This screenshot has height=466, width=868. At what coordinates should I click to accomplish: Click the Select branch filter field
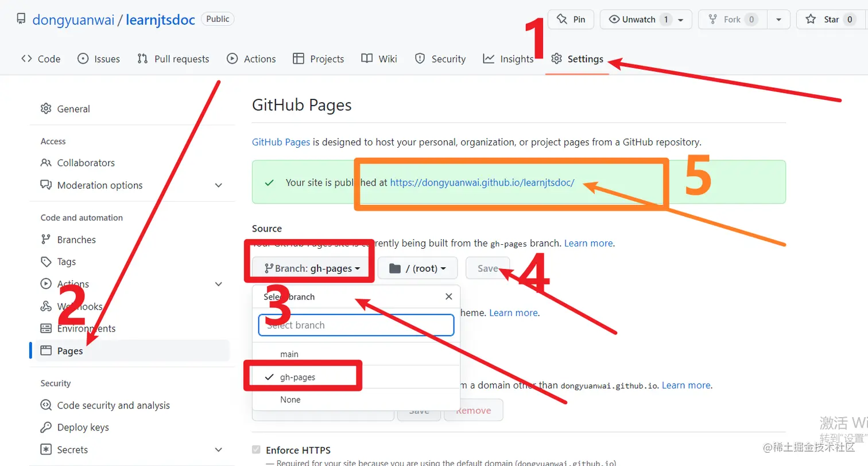(356, 325)
